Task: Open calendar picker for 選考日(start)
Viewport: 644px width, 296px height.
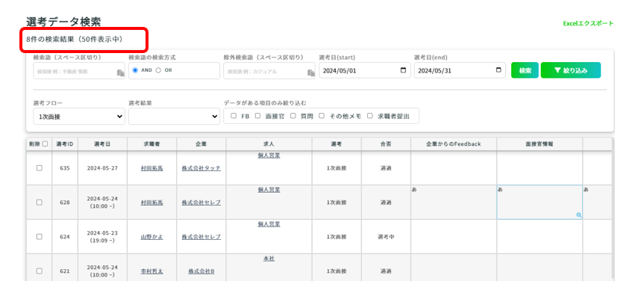Action: click(403, 70)
